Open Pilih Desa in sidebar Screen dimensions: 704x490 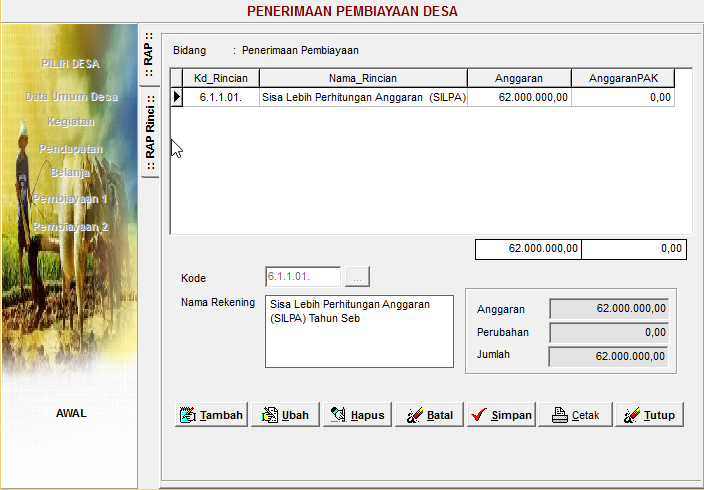(x=70, y=64)
